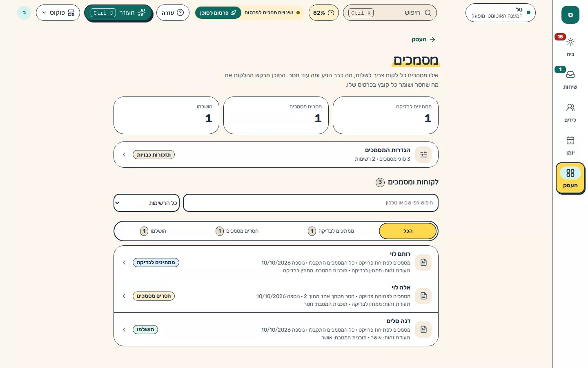This screenshot has width=588, height=368.
Task: Click the תזכורות כבויות badge
Action: (x=154, y=155)
